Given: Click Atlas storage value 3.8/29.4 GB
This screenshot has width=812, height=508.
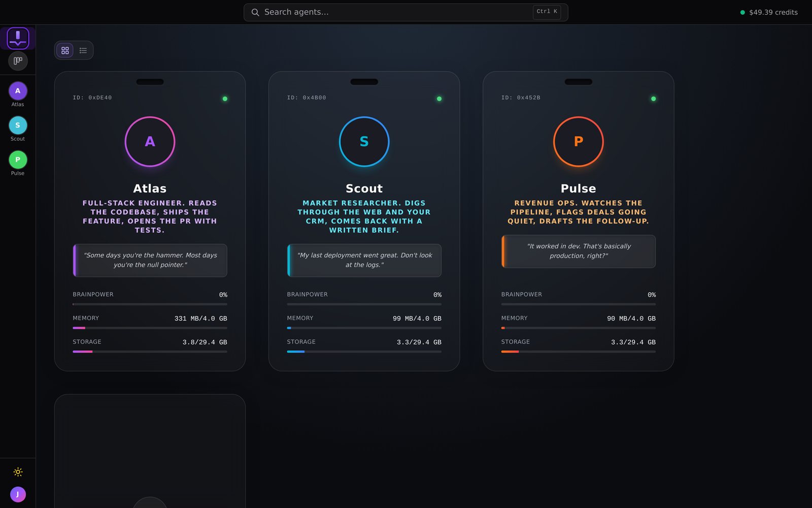Looking at the screenshot, I should coord(205,342).
